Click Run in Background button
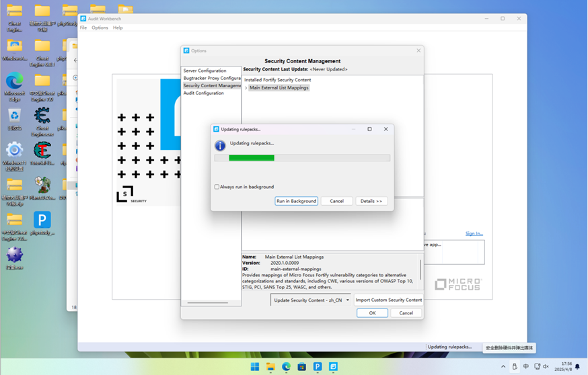 tap(296, 201)
